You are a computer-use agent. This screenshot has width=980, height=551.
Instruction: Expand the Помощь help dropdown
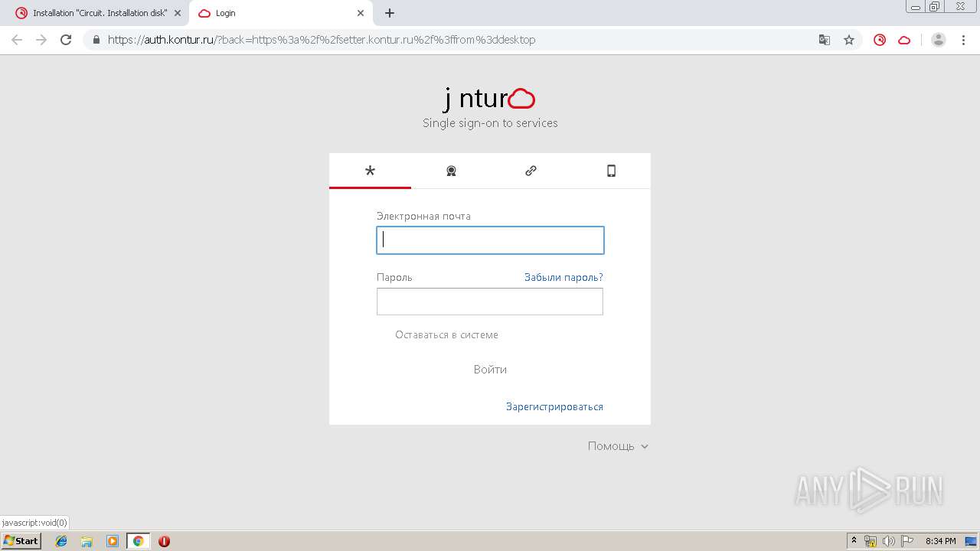point(618,446)
